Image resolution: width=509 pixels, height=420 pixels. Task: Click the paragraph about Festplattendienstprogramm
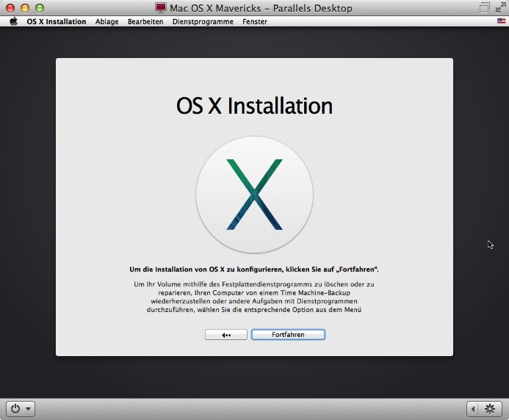tap(254, 297)
